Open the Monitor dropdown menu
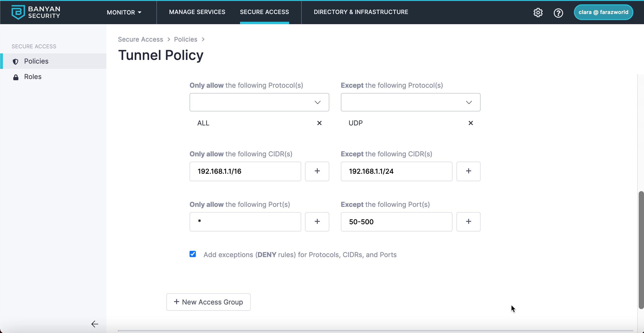 pos(124,12)
